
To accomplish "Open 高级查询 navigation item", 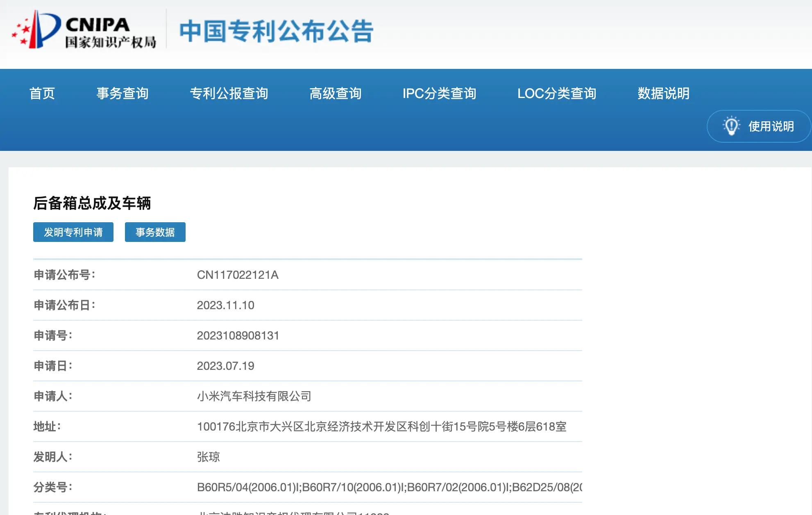I will [336, 93].
